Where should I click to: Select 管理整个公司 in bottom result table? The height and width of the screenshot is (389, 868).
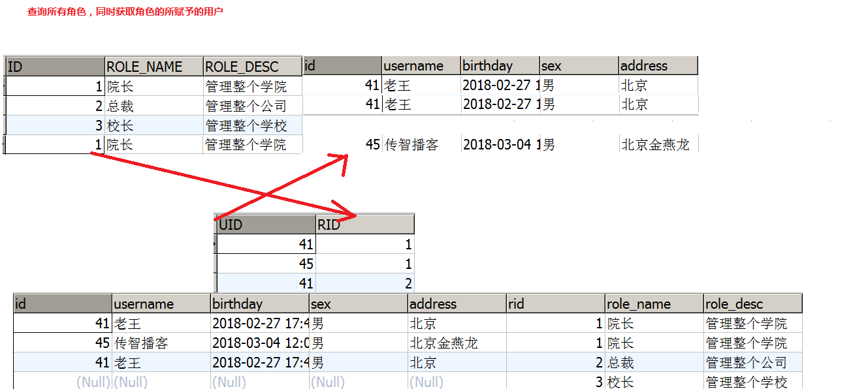coord(753,362)
